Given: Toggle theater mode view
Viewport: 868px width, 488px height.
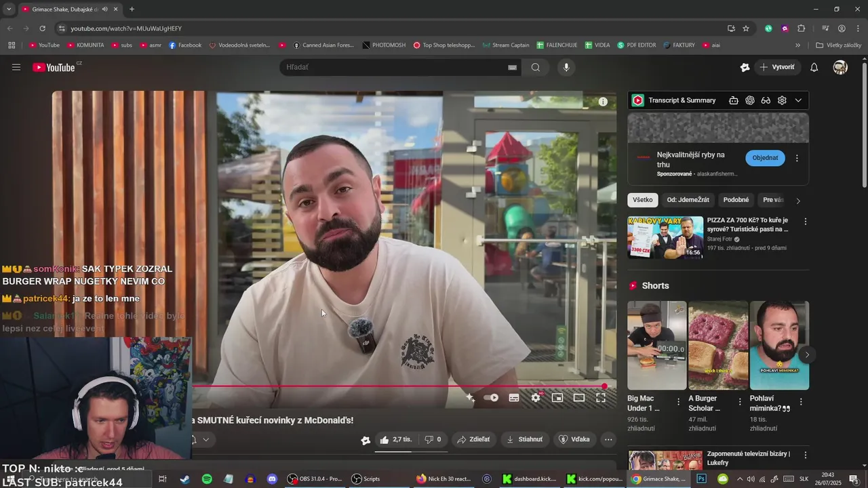Looking at the screenshot, I should pyautogui.click(x=579, y=398).
